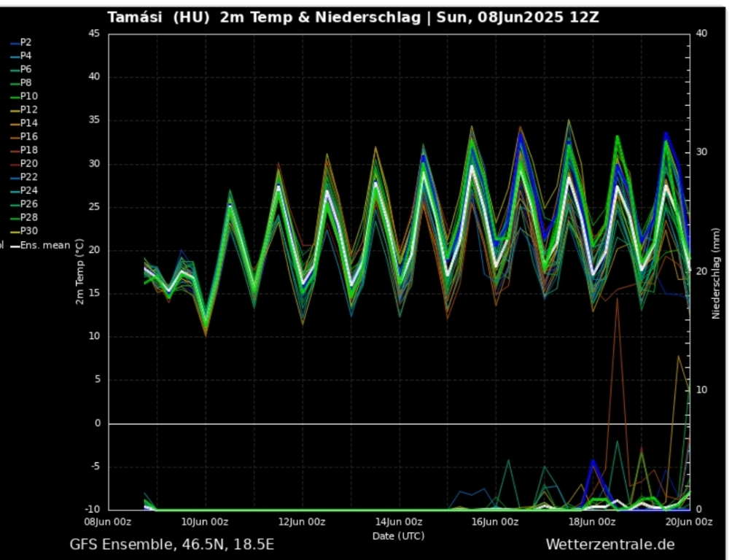Select the P26 legend entry
The height and width of the screenshot is (560, 732).
28,204
